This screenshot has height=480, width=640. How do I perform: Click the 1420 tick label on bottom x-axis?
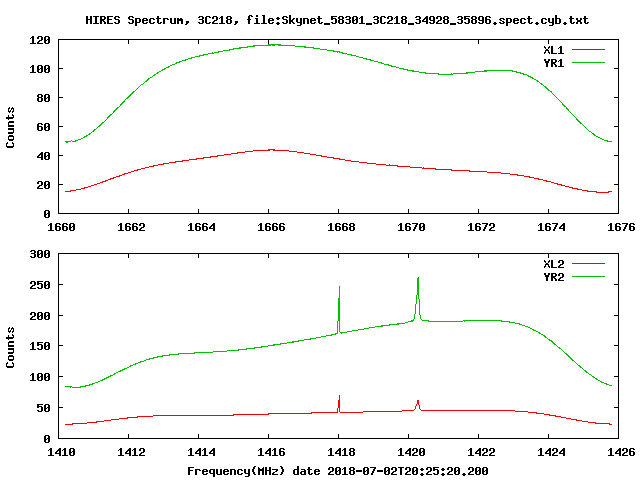tap(411, 452)
